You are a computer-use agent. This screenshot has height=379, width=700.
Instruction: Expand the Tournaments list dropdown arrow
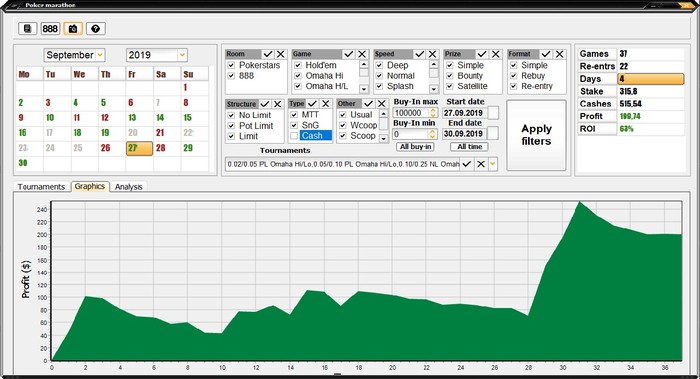pyautogui.click(x=492, y=164)
